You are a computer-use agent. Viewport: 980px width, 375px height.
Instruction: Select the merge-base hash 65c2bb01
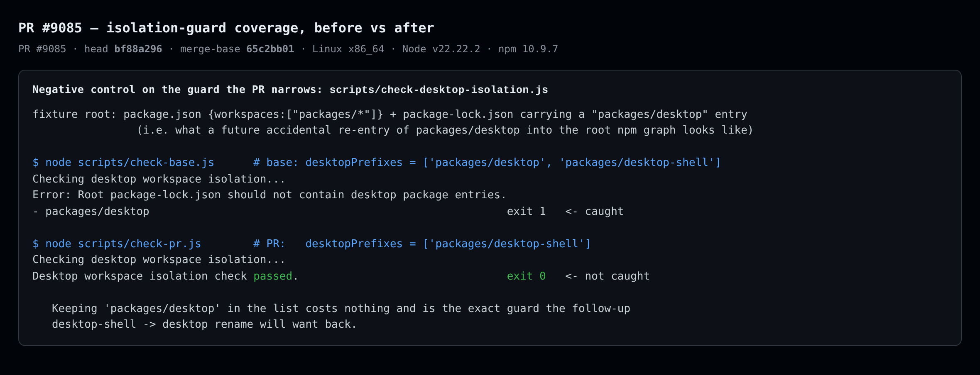(x=270, y=49)
